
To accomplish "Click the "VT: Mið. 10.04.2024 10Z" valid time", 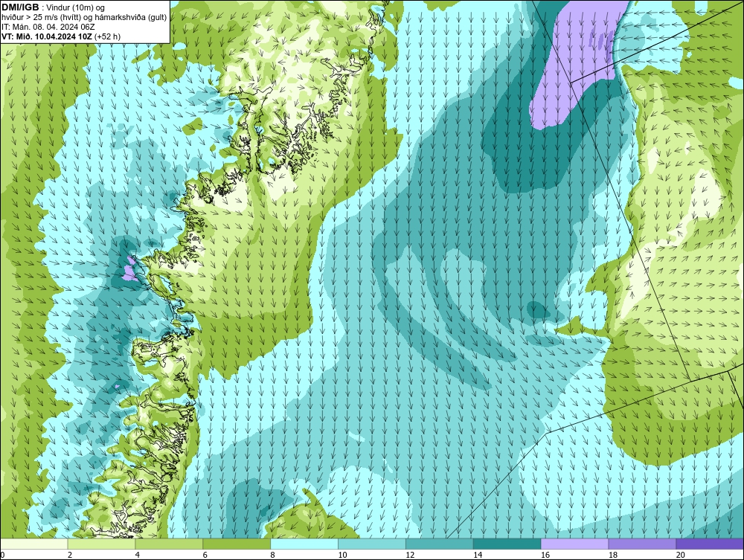I will point(47,36).
